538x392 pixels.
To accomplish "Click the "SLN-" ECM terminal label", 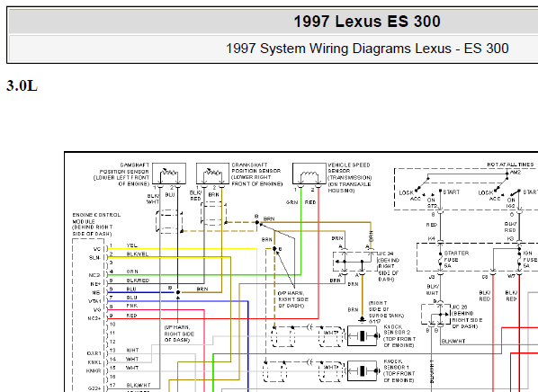I will (95, 257).
